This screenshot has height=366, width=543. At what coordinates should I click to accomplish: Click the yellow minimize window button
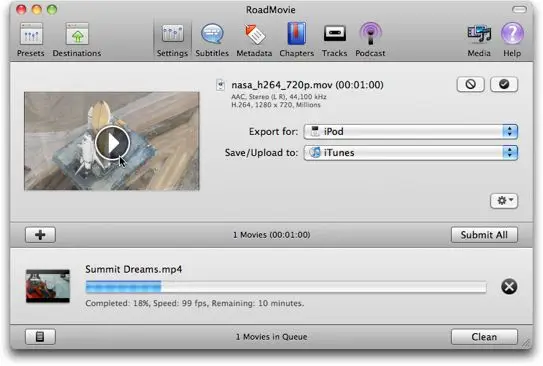coord(37,10)
